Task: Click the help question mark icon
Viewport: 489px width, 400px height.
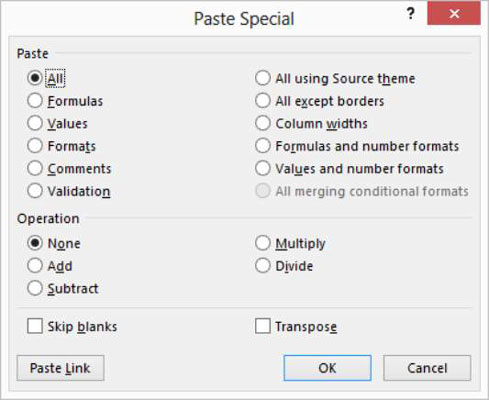Action: pyautogui.click(x=410, y=14)
